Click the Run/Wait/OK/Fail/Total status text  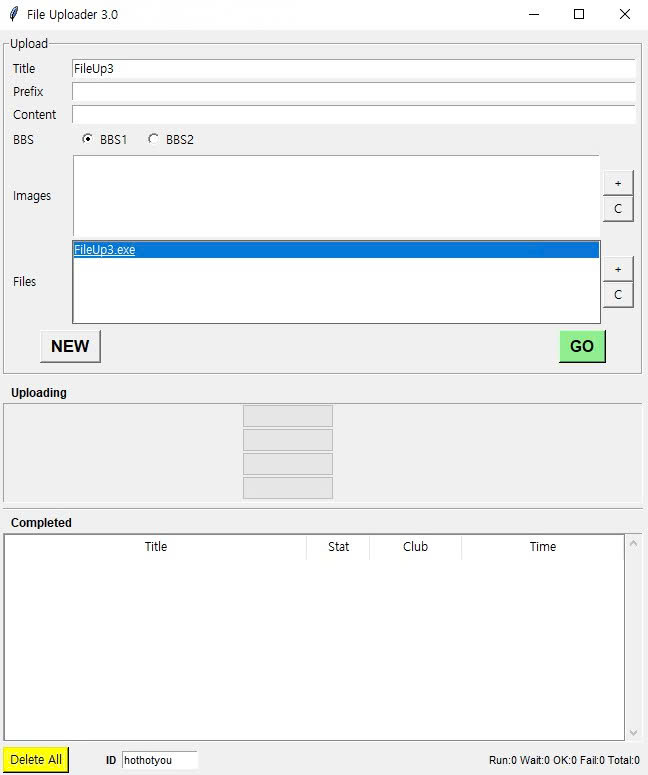[564, 760]
